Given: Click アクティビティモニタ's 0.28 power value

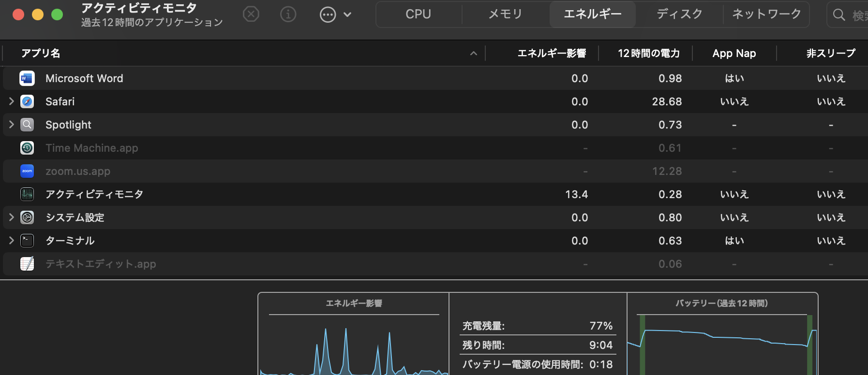Looking at the screenshot, I should tap(670, 194).
